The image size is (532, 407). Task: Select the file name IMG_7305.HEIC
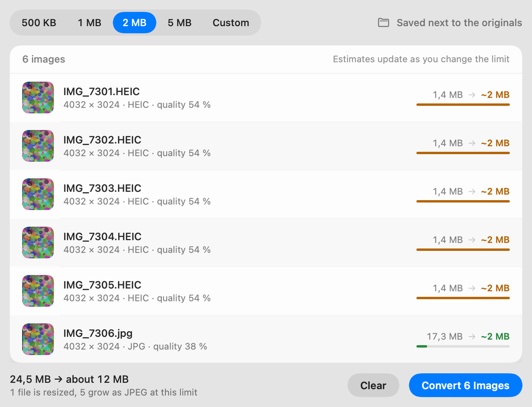(x=102, y=285)
